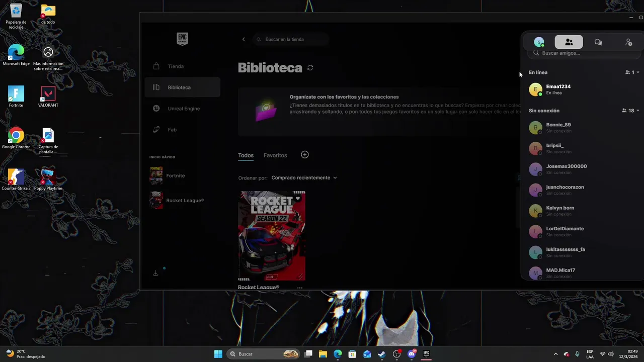Open the Windows Start menu
644x362 pixels.
(218, 354)
